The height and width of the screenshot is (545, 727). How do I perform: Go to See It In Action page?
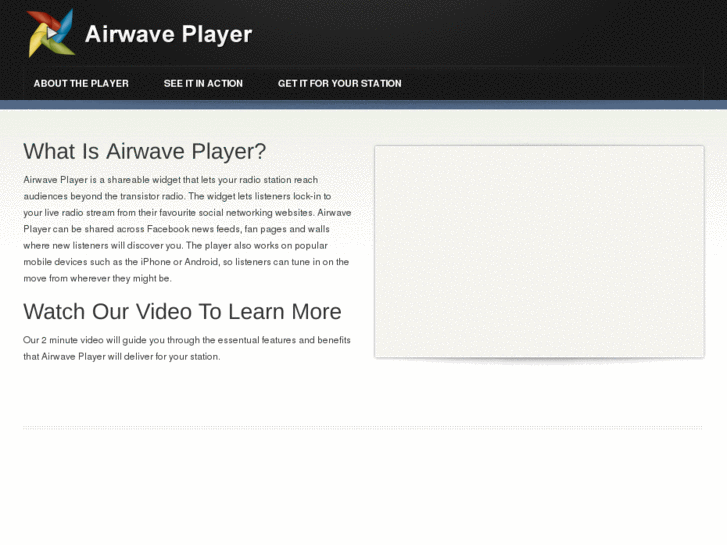203,83
